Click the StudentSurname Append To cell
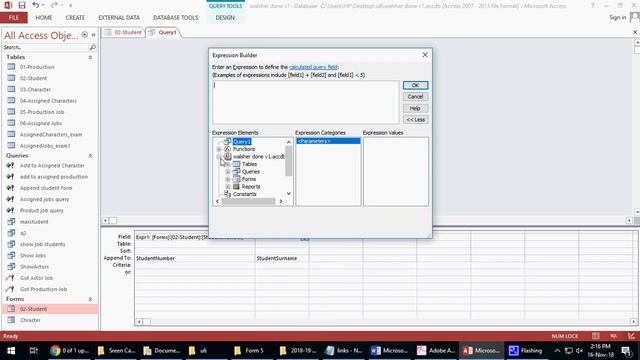Screen dimensions: 640x360 point(282,258)
